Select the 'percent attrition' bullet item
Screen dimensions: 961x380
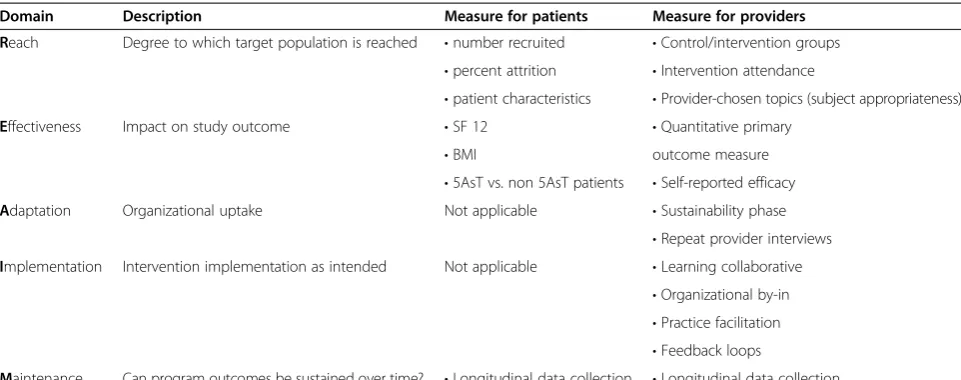[x=500, y=71]
